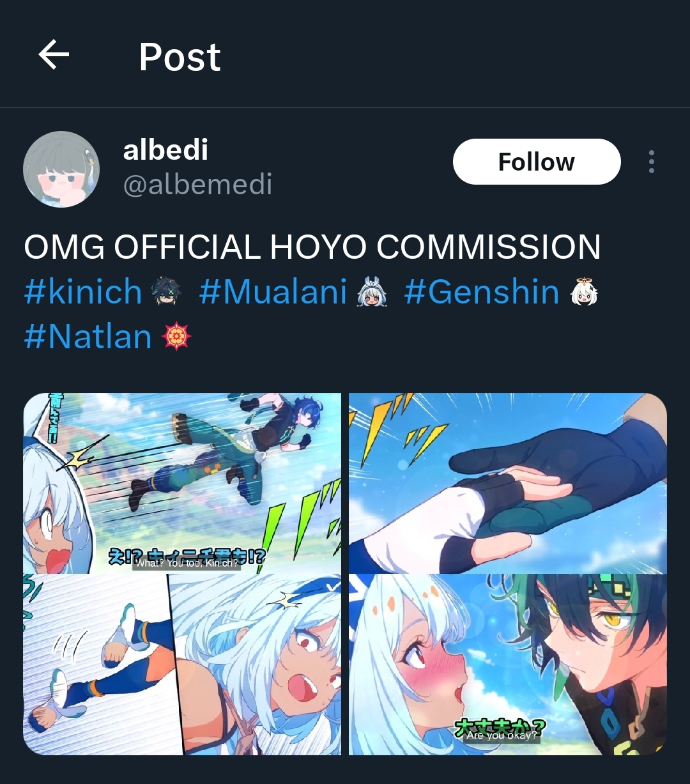Screen dimensions: 690x784
Task: Open the #Mualani hashtag
Action: click(x=273, y=292)
